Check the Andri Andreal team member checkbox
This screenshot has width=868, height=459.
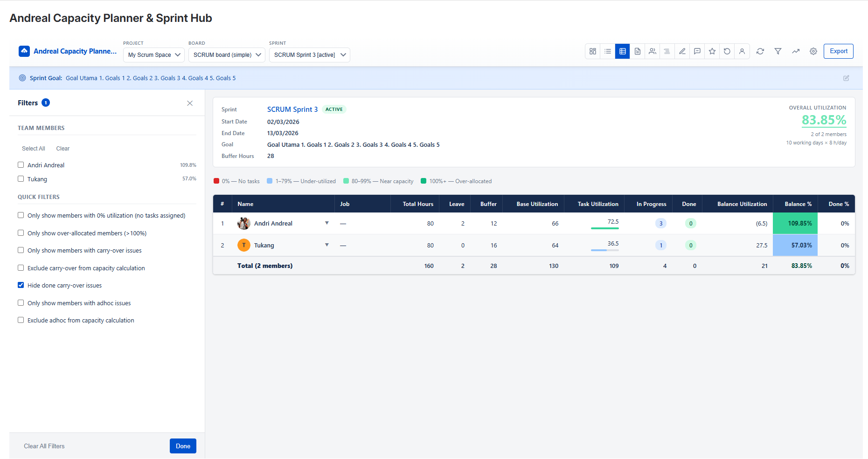point(21,165)
